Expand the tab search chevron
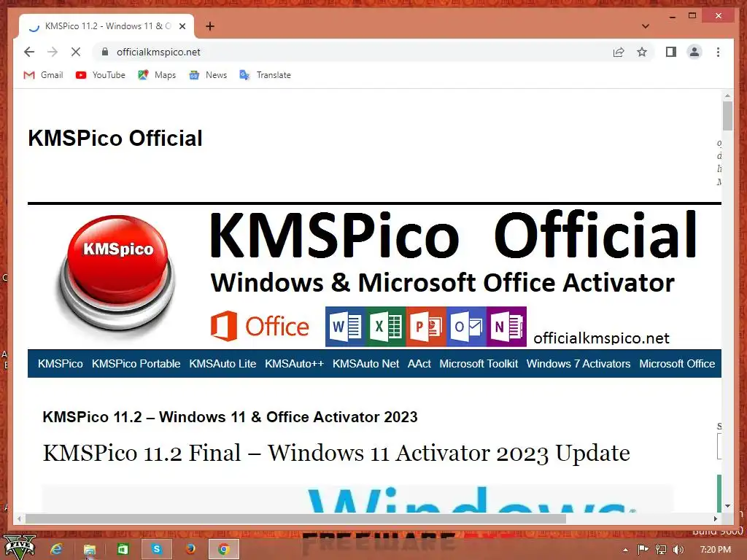 [645, 26]
